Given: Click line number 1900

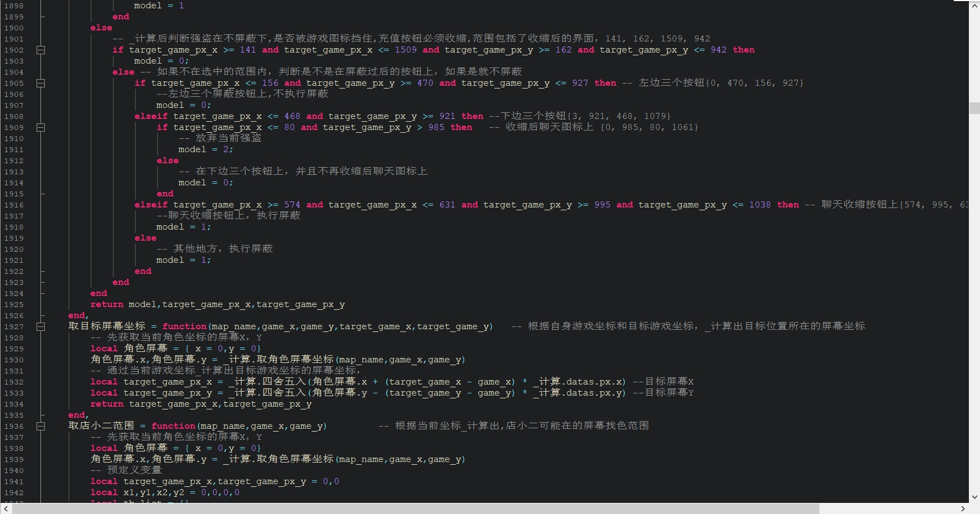Looking at the screenshot, I should pos(14,28).
